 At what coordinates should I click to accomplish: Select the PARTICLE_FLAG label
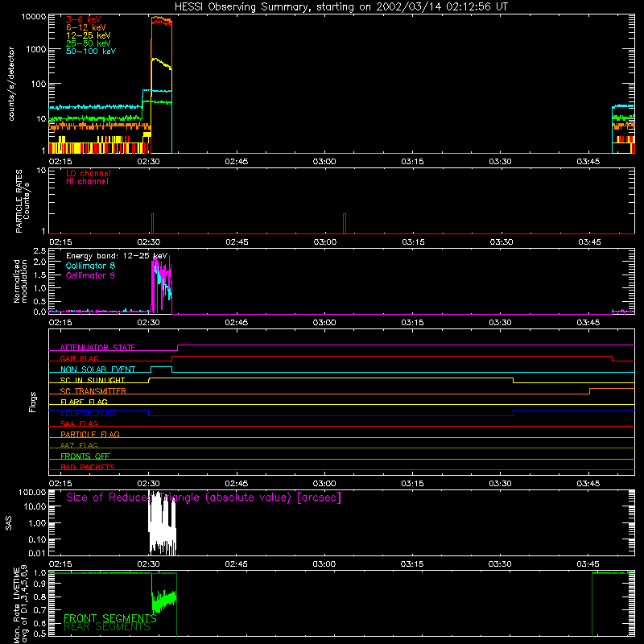(x=90, y=434)
